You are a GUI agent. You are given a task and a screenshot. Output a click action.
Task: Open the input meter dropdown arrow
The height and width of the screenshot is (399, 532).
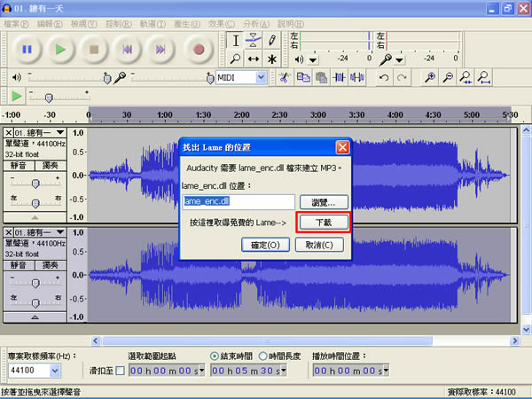[x=399, y=60]
